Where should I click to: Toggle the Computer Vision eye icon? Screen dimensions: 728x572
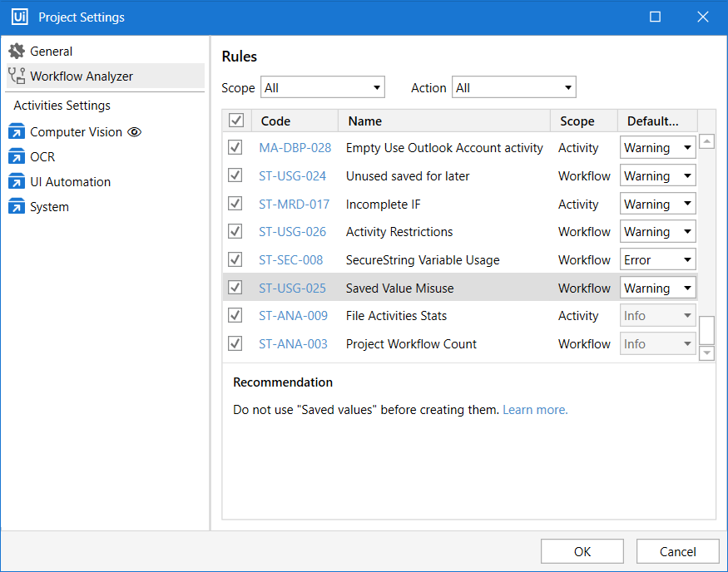pos(135,132)
